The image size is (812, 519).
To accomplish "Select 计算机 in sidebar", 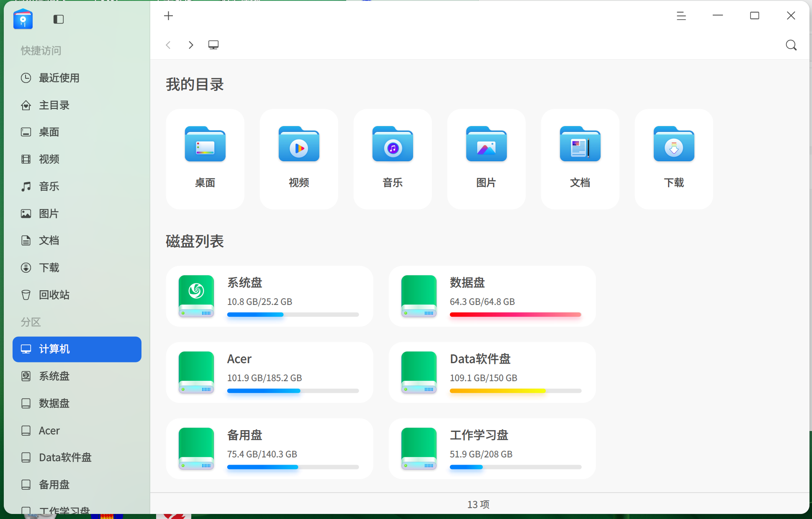I will tap(77, 349).
